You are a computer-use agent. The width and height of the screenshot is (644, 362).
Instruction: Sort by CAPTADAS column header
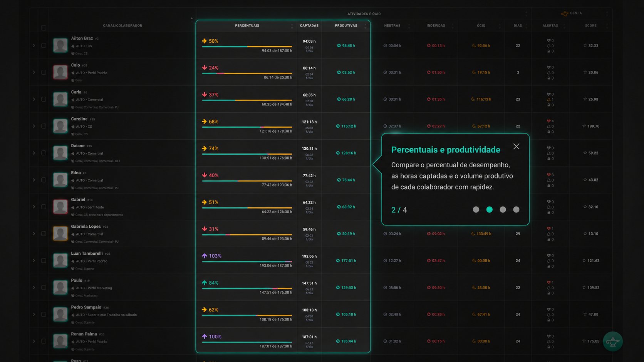click(309, 26)
